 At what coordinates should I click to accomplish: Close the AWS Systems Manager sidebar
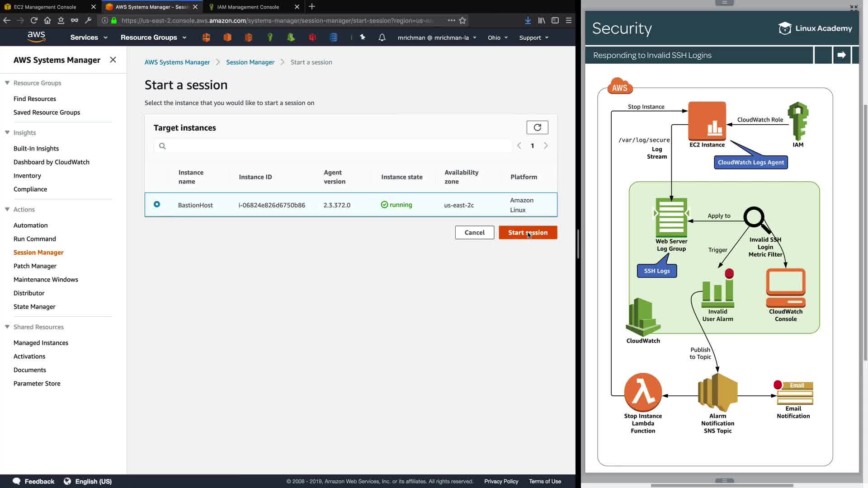click(113, 60)
